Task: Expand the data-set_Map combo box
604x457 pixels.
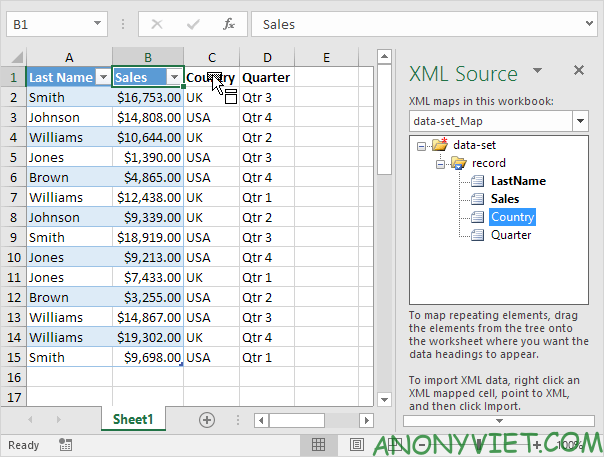Action: coord(580,121)
